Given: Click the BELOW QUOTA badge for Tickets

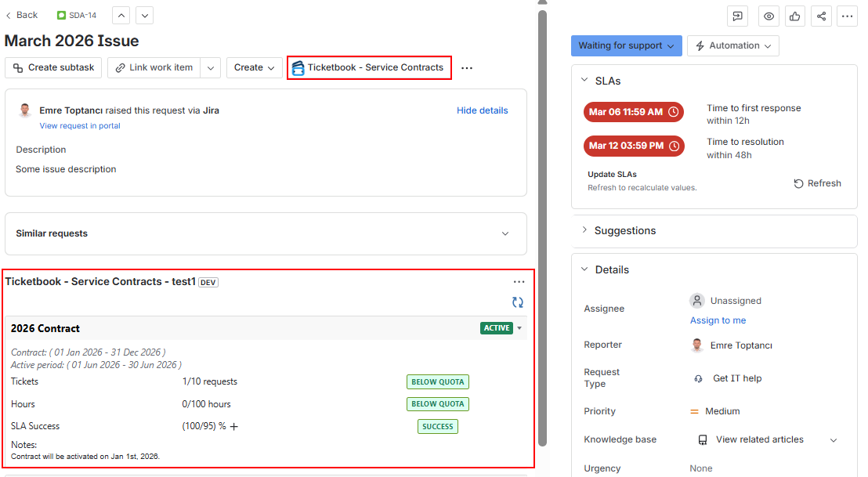Looking at the screenshot, I should [x=438, y=381].
